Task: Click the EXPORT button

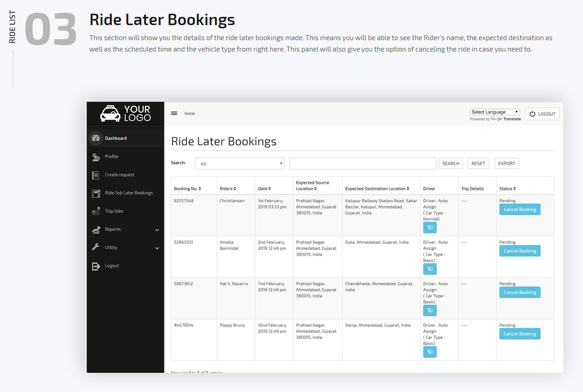Action: pyautogui.click(x=506, y=163)
